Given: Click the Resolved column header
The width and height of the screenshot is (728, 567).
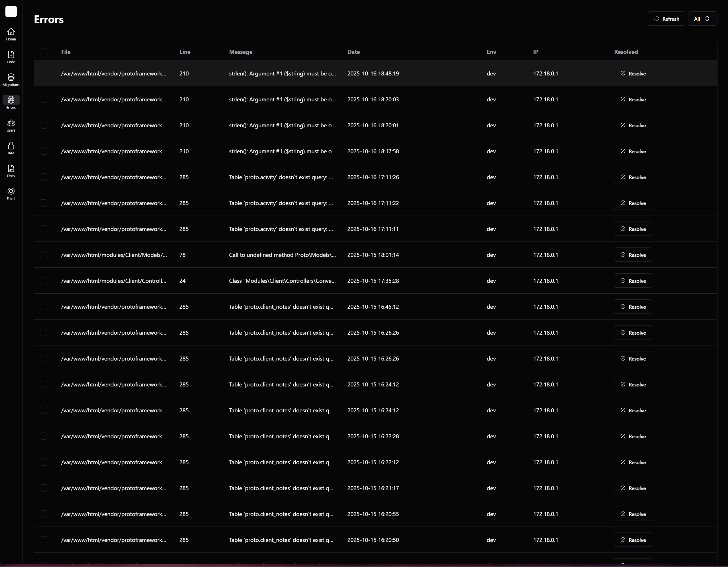Looking at the screenshot, I should [626, 52].
